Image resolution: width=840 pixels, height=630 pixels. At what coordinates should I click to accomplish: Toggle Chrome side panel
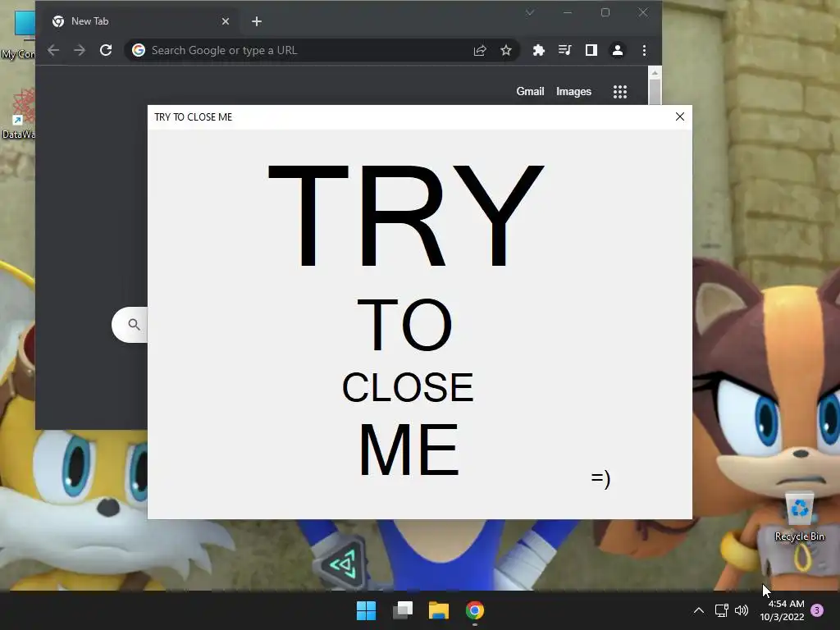point(591,50)
